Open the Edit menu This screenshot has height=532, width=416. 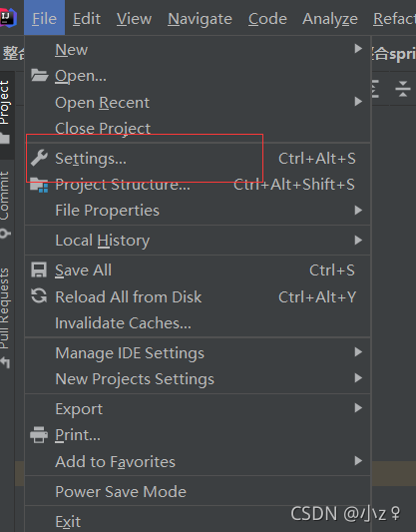coord(87,19)
